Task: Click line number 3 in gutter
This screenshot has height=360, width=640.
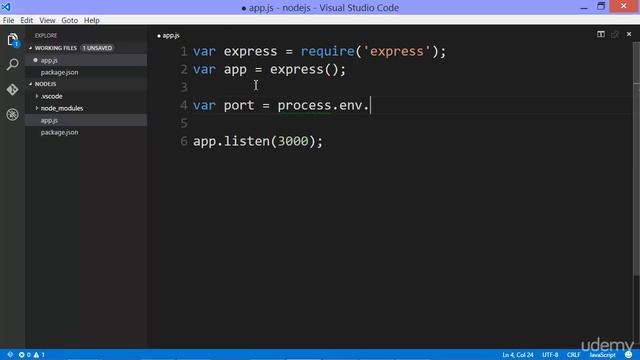Action: [x=184, y=87]
